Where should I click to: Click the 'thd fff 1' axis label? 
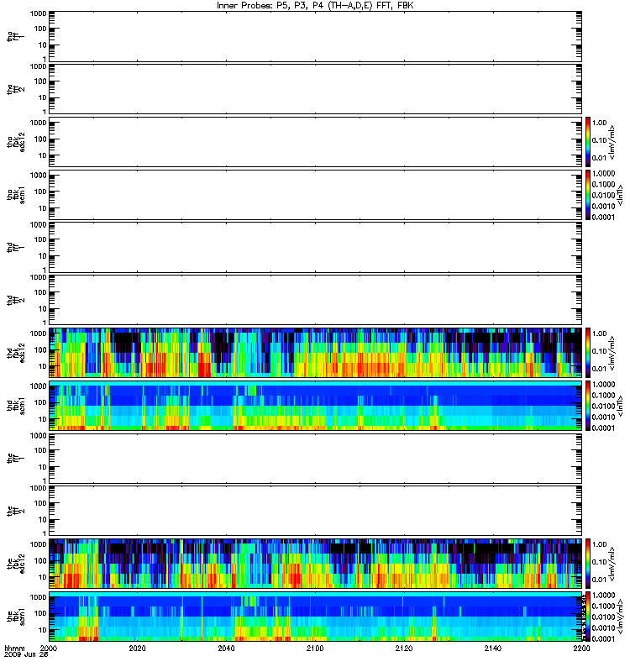pyautogui.click(x=16, y=247)
